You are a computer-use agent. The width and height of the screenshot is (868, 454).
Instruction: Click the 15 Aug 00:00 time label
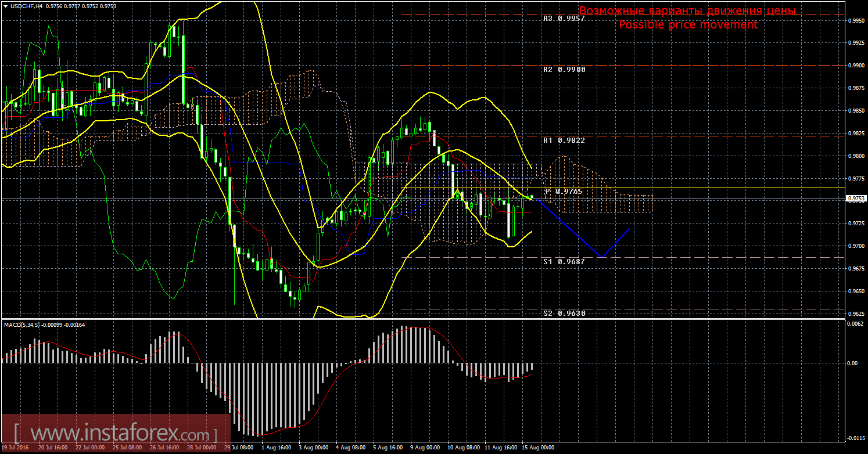pyautogui.click(x=537, y=448)
